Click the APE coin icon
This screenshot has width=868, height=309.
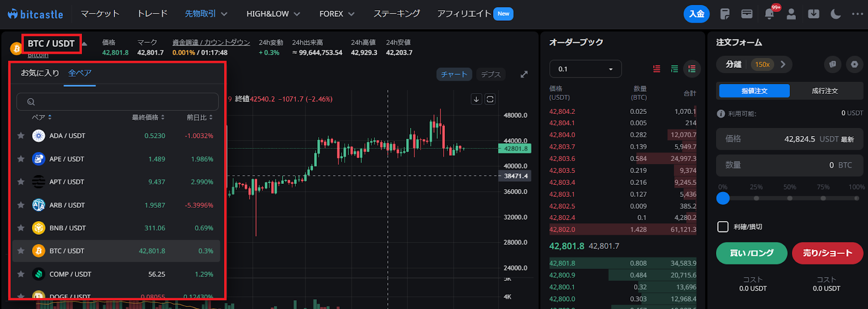click(39, 159)
